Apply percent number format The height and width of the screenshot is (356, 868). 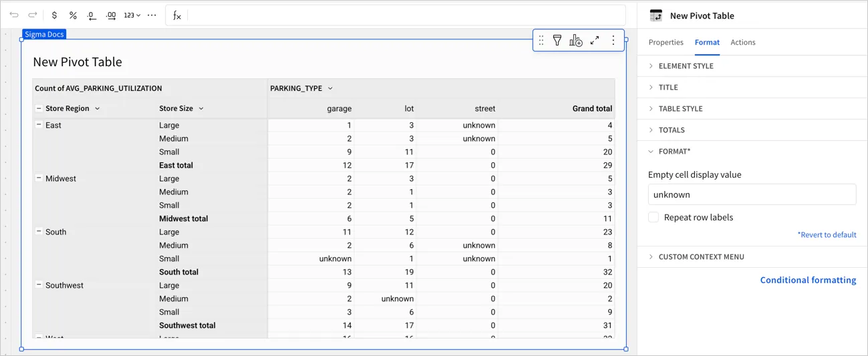pyautogui.click(x=73, y=15)
